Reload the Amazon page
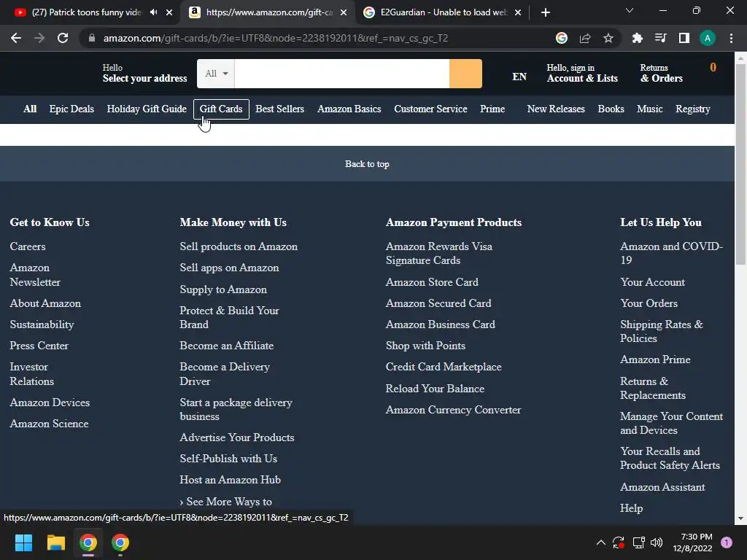 point(63,38)
